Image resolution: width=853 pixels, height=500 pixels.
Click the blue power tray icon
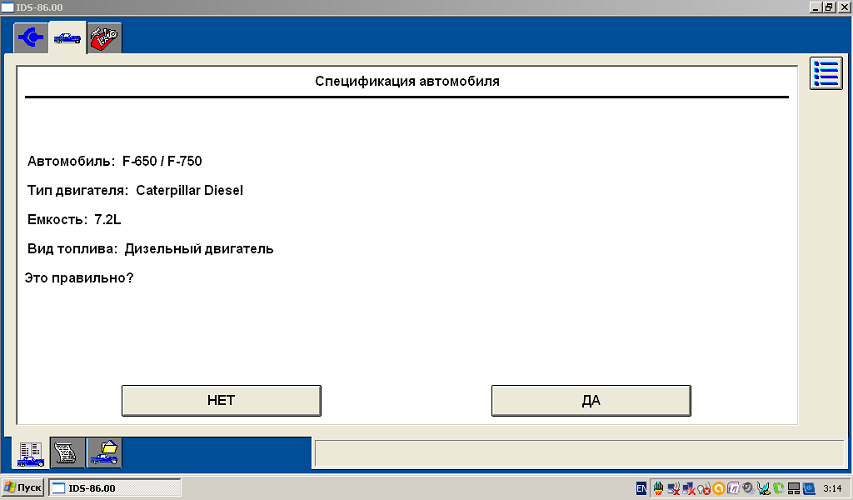click(809, 488)
